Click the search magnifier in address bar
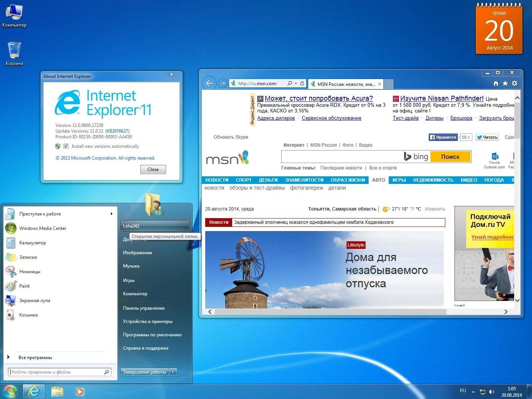The image size is (532, 399). point(290,83)
